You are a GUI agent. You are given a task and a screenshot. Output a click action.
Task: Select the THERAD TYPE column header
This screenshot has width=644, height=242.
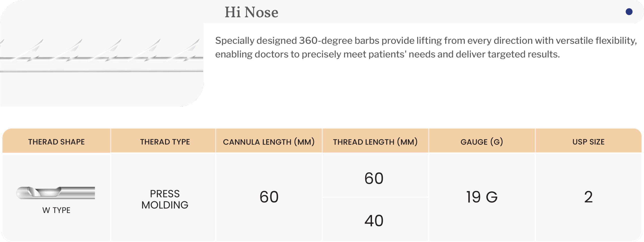coord(165,142)
